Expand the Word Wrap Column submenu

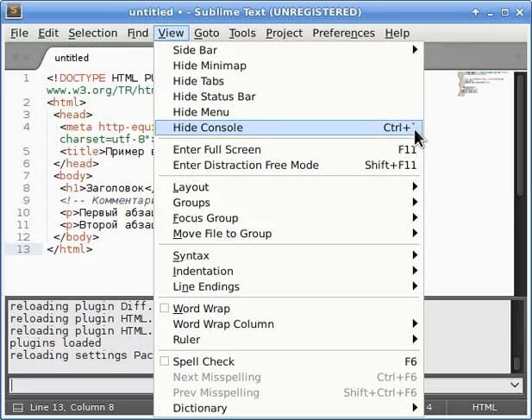288,324
